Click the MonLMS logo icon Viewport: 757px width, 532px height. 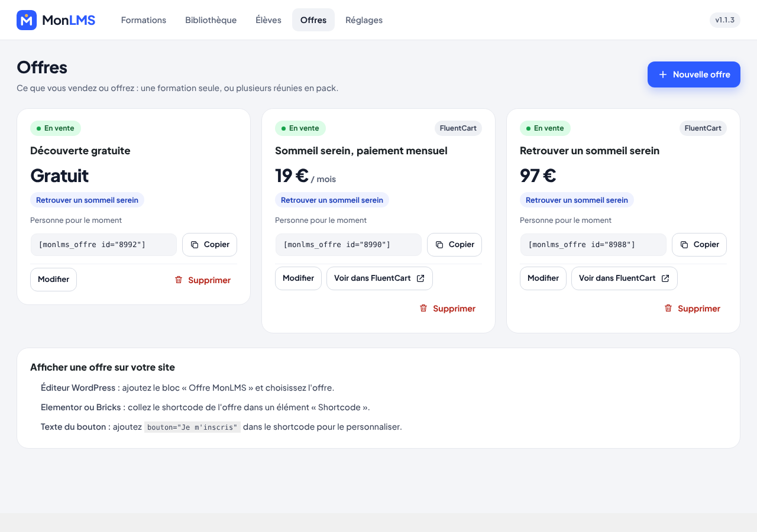pyautogui.click(x=27, y=20)
